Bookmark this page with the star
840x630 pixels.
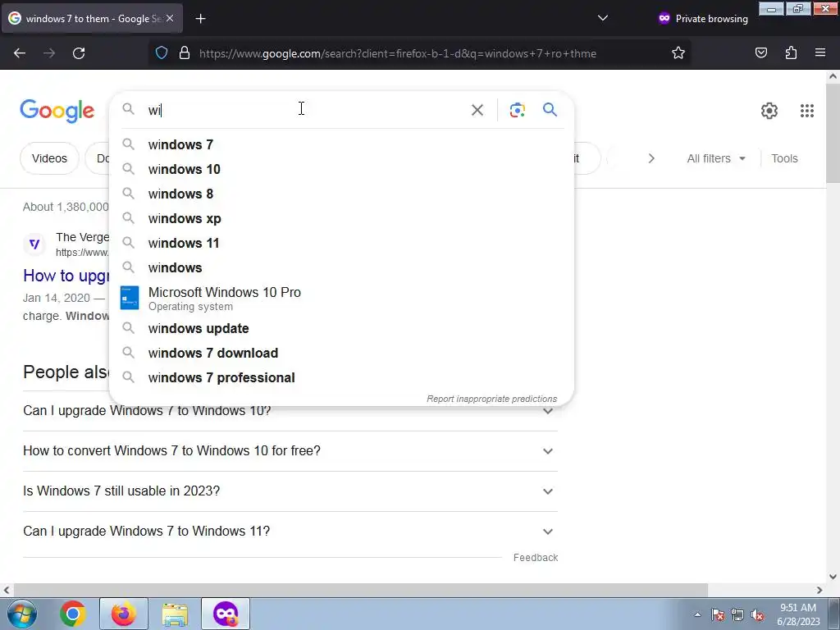(678, 53)
